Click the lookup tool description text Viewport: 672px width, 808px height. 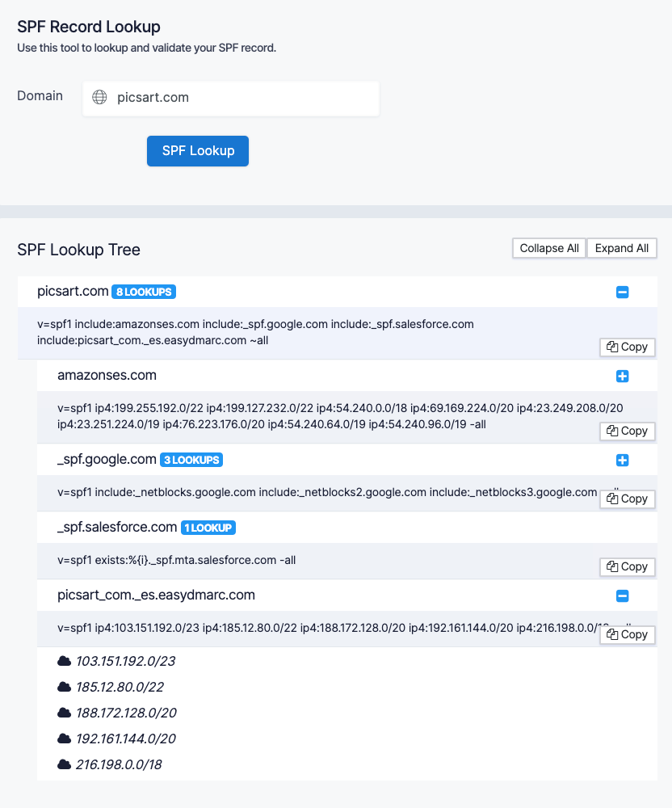[147, 48]
